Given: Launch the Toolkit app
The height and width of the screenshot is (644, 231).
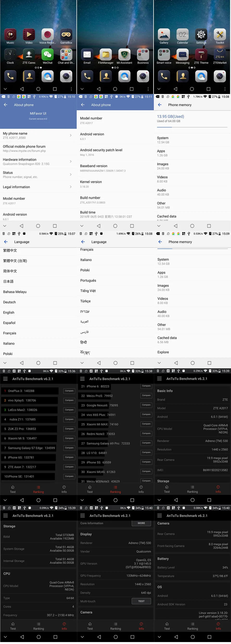Looking at the screenshot, I should 220,35.
